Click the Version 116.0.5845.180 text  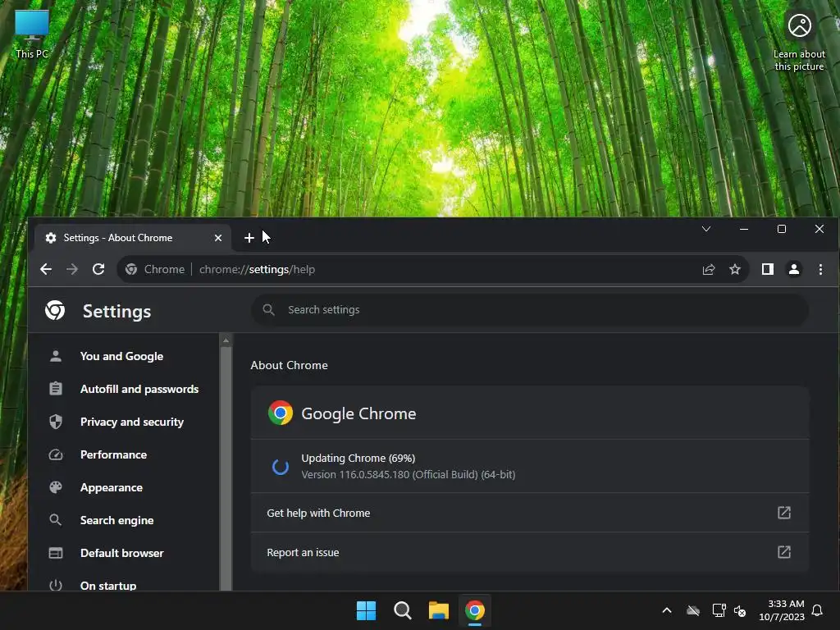[x=409, y=475]
